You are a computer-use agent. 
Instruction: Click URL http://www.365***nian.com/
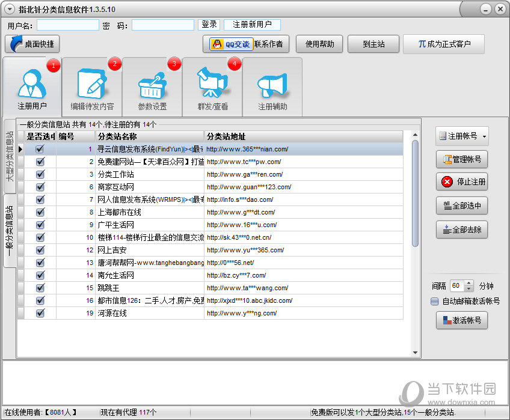[247, 149]
